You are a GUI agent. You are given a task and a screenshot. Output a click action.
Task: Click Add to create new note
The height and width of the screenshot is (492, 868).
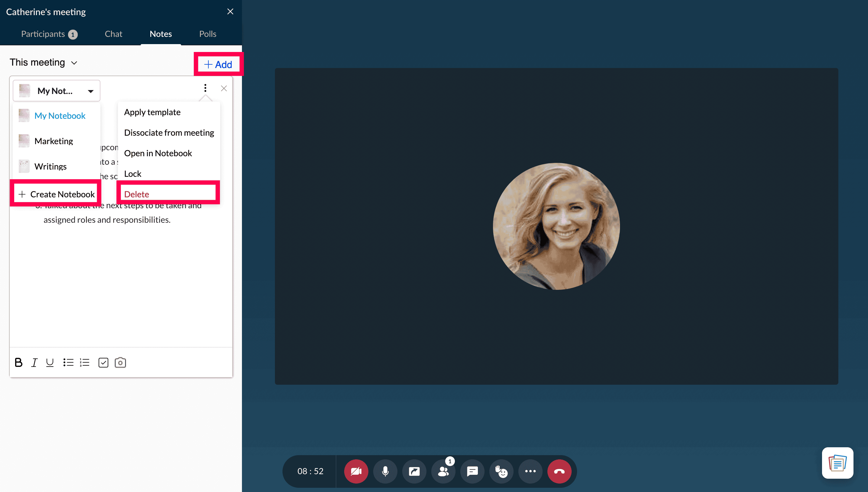(x=218, y=64)
